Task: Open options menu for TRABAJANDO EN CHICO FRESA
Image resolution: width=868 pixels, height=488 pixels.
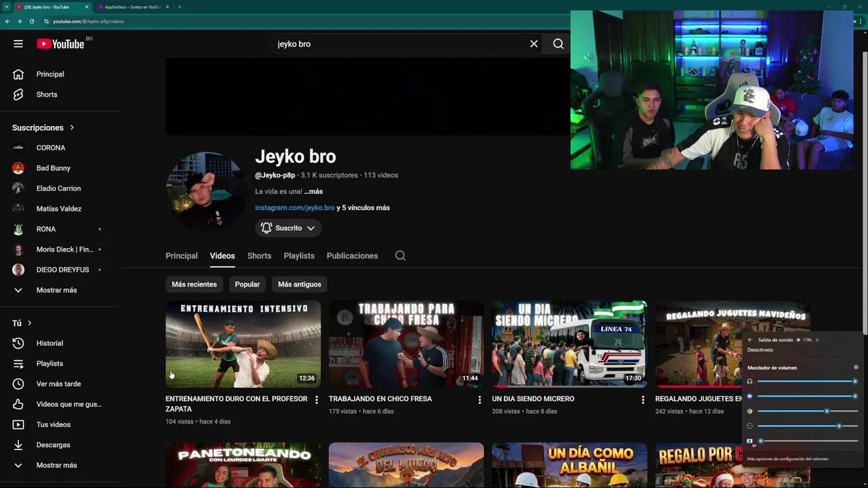Action: click(x=479, y=400)
